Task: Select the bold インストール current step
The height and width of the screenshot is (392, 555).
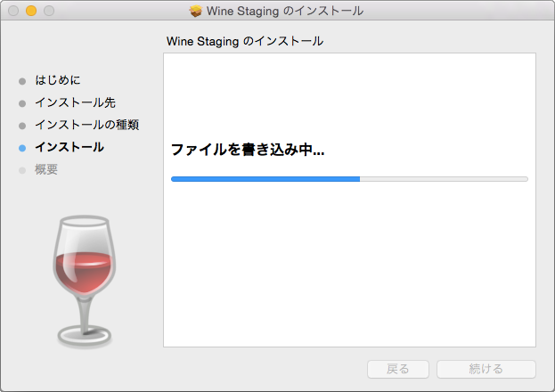Action: (x=69, y=147)
